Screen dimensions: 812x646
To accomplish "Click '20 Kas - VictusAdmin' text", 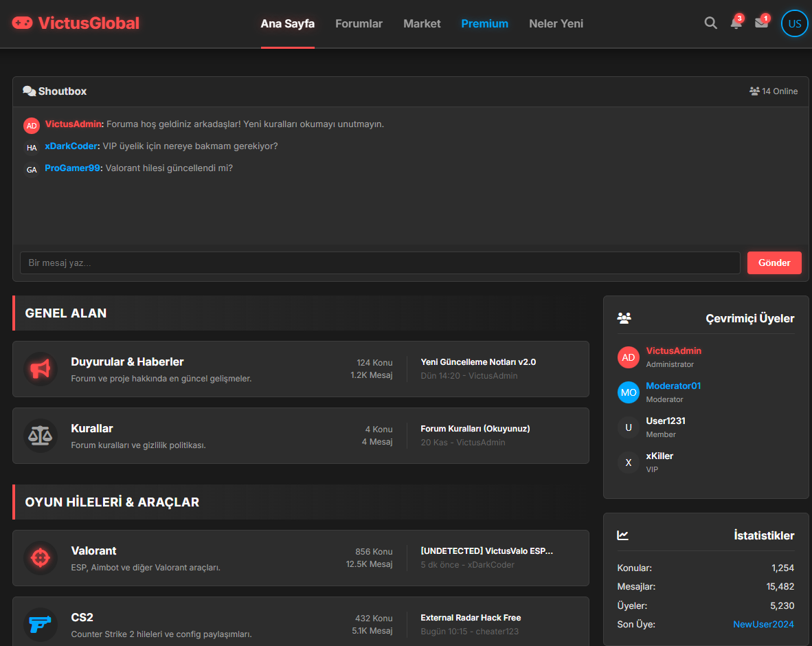I will point(462,443).
